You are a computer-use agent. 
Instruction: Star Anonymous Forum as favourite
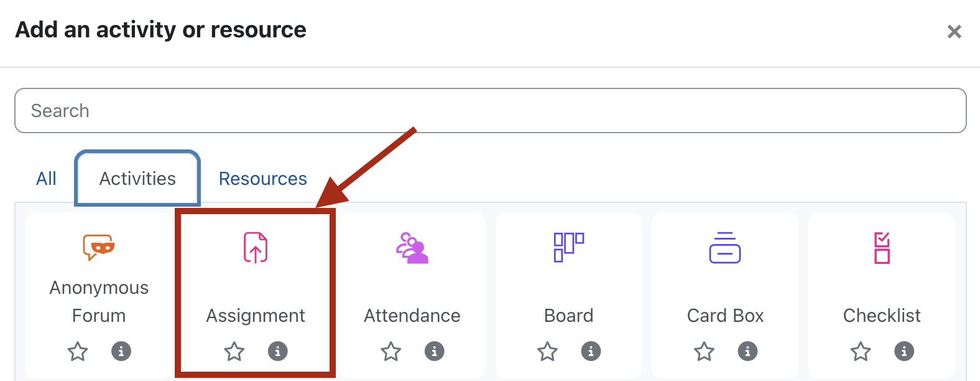point(78,351)
